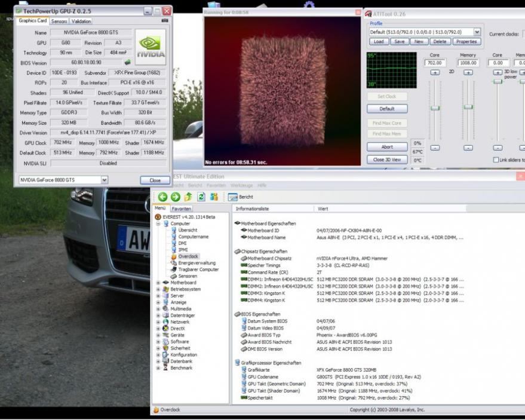Viewport: 525px width, 420px height.
Task: Click the 3D low power Core slider handle
Action: pyautogui.click(x=498, y=82)
